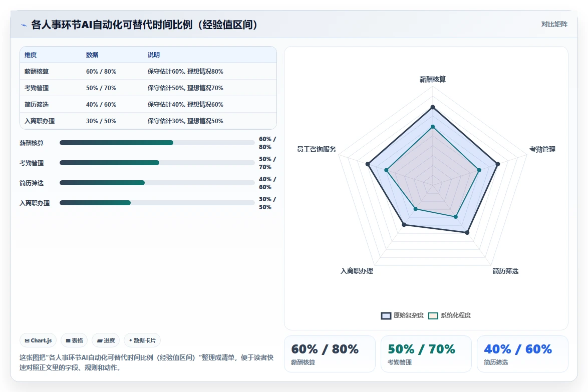
Task: Click the 考勤管理 label beside its progress bar
Action: (x=32, y=163)
